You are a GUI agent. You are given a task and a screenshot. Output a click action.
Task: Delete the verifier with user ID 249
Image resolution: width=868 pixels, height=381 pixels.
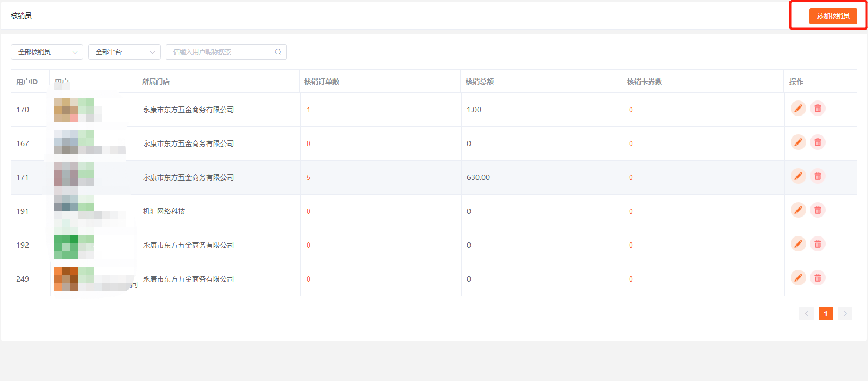817,278
